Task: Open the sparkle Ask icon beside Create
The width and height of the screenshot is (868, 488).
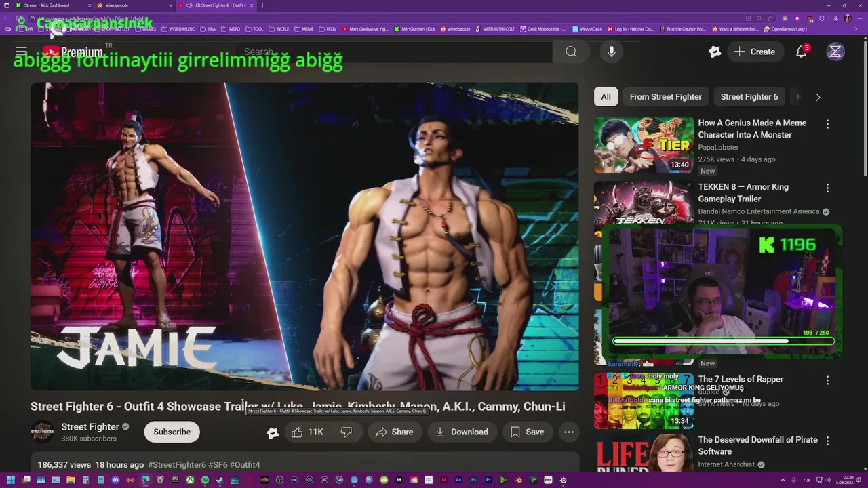Action: [714, 52]
